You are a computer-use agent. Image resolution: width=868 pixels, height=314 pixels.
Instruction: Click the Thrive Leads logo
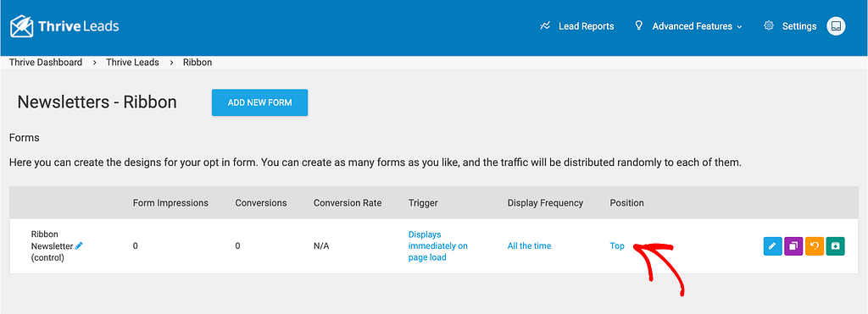point(64,26)
